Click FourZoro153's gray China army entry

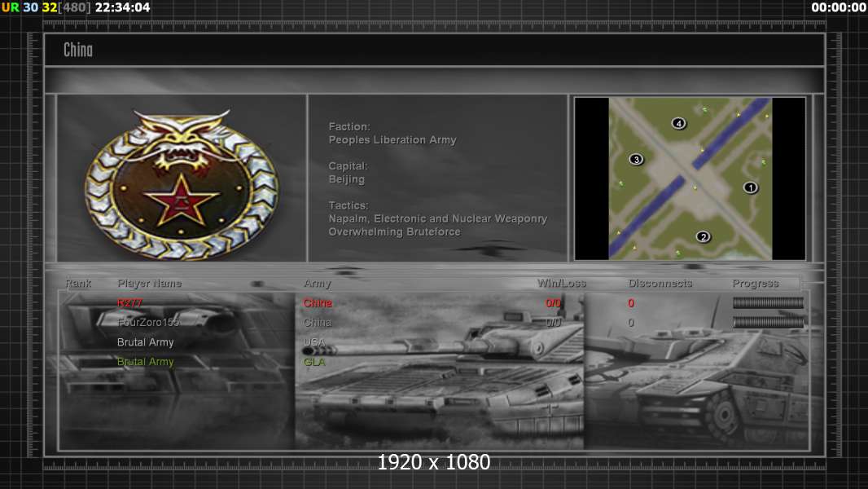click(x=318, y=322)
